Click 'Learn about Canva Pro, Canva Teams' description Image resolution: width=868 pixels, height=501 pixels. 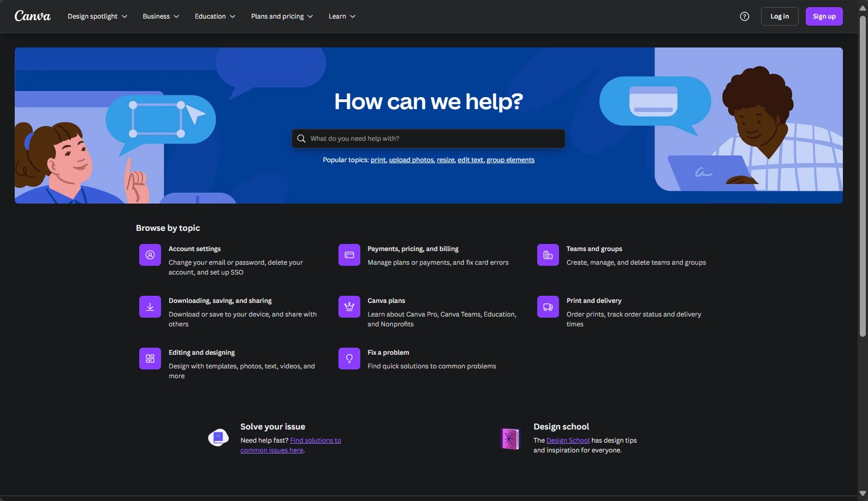pyautogui.click(x=442, y=319)
